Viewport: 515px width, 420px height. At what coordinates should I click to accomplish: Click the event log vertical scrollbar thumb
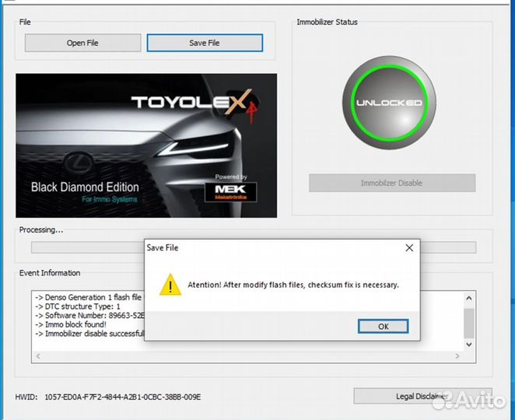tap(469, 324)
